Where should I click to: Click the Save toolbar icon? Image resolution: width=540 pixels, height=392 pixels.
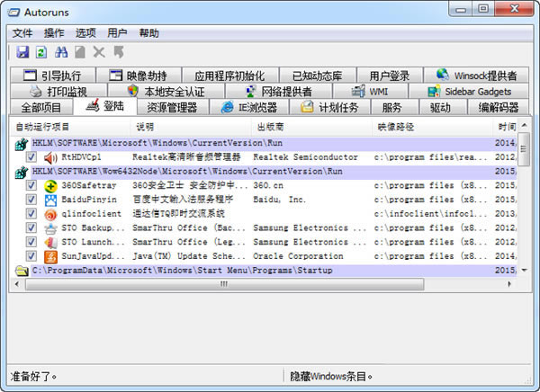coord(23,53)
